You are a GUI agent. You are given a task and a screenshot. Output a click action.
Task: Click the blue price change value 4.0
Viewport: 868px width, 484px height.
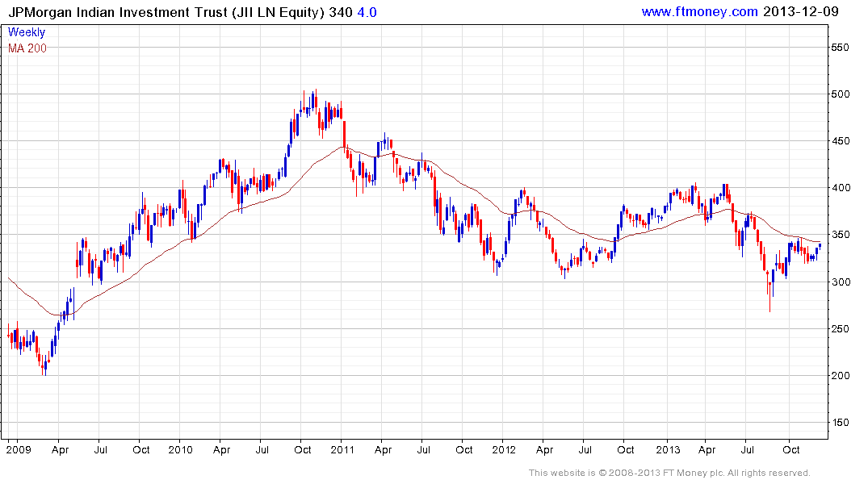coord(367,12)
